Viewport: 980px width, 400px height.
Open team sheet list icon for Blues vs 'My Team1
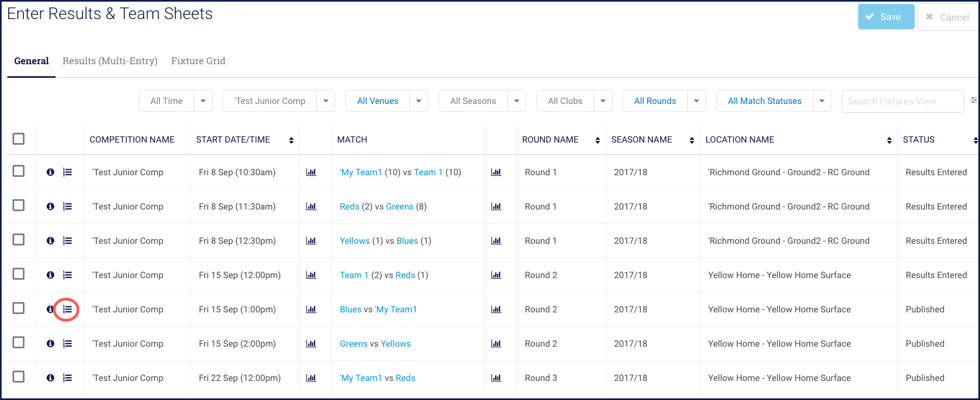click(67, 309)
